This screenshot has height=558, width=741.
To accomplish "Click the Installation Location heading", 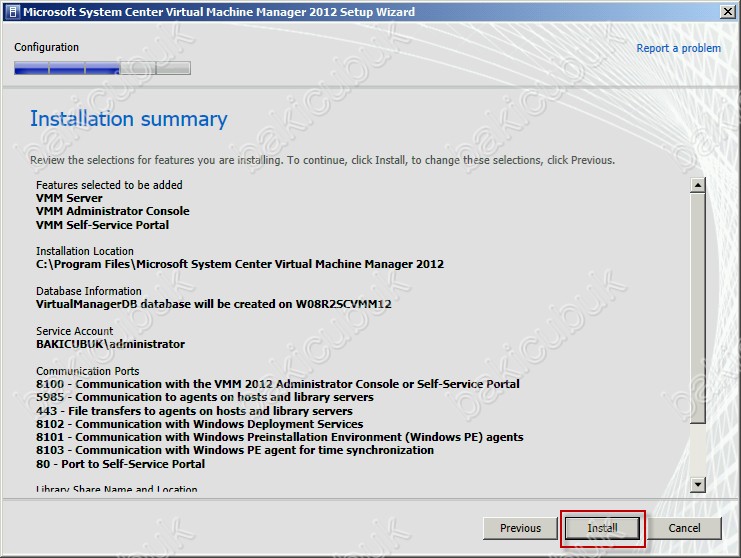I will pos(85,251).
